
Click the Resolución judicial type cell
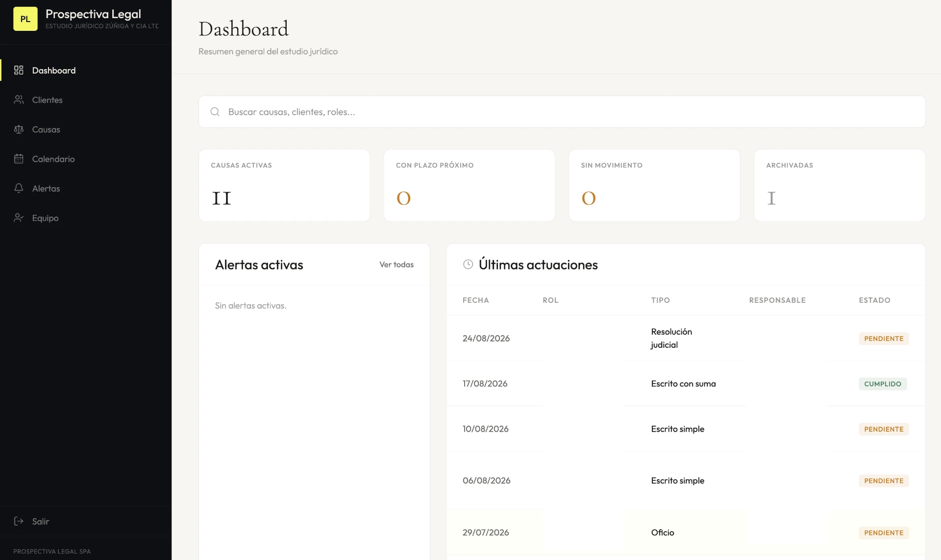671,338
